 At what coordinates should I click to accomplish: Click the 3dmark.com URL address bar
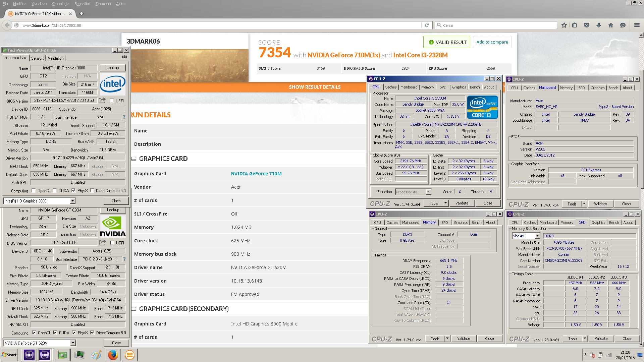[221, 25]
